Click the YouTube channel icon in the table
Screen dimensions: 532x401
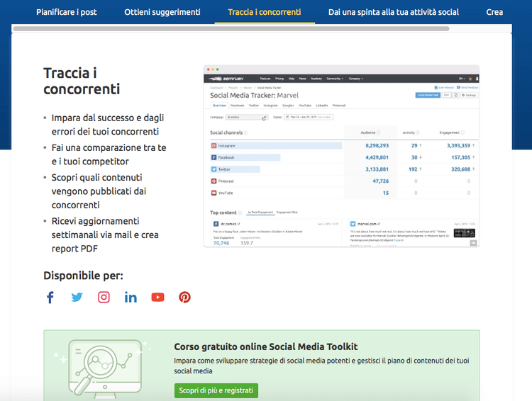tap(214, 193)
